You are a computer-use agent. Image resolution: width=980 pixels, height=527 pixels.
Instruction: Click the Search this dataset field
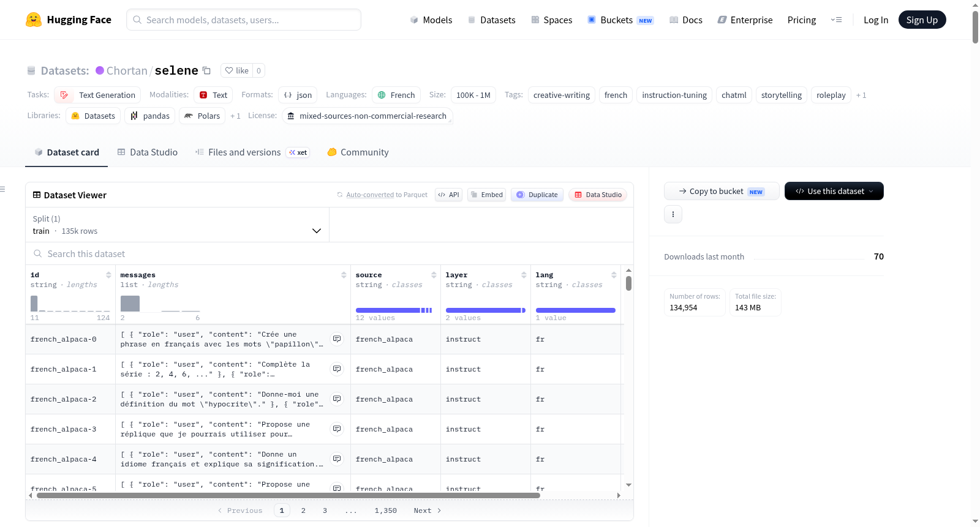pyautogui.click(x=330, y=254)
